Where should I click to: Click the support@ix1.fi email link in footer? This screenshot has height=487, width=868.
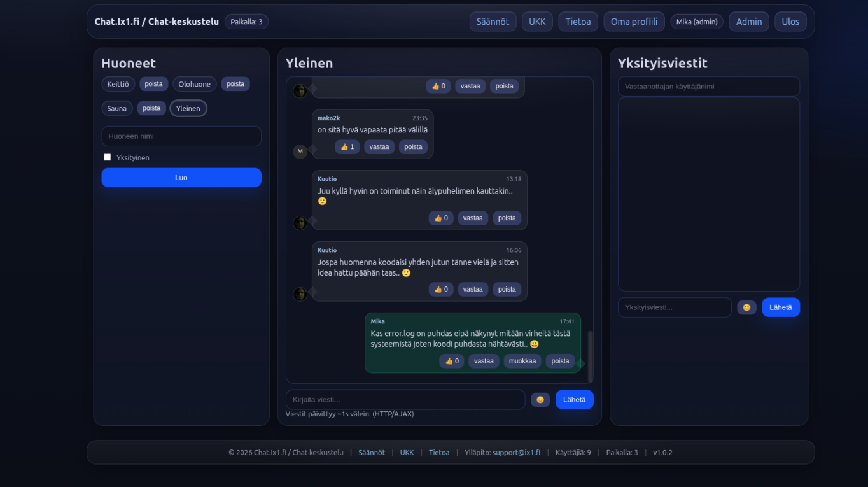(517, 452)
